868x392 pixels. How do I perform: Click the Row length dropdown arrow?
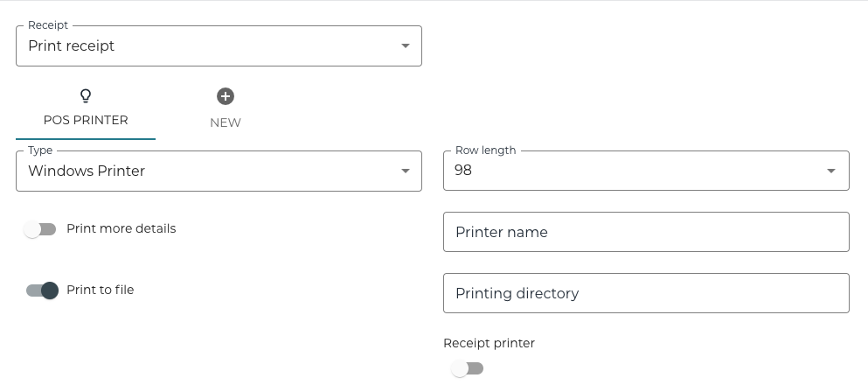click(831, 171)
